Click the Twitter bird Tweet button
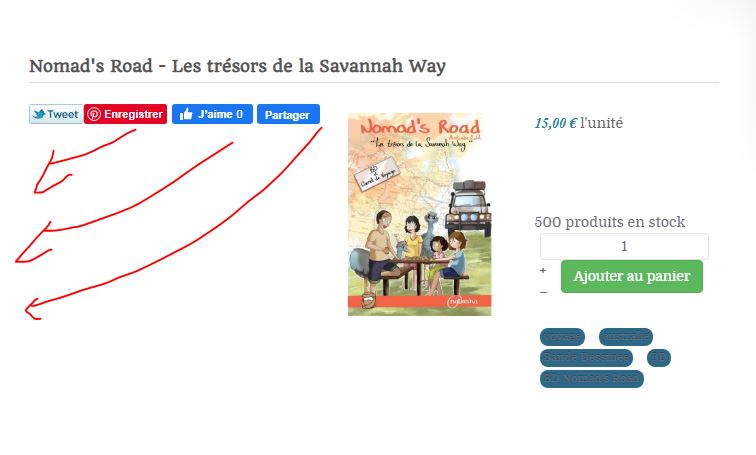 click(56, 114)
